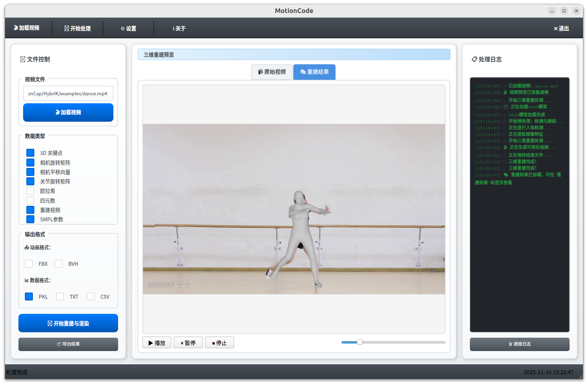The height and width of the screenshot is (385, 588).
Task: Click the 导出结果 export button
Action: tap(68, 344)
